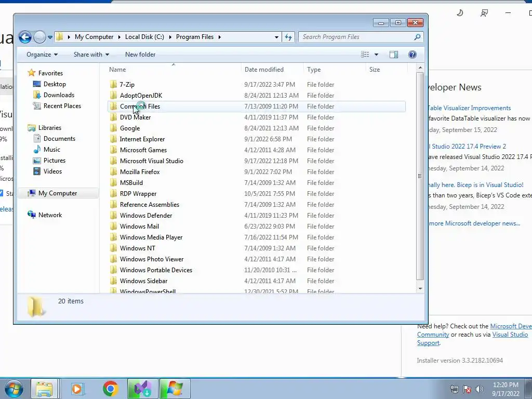Viewport: 532px width, 399px height.
Task: Toggle the preview pane icon
Action: pos(394,55)
